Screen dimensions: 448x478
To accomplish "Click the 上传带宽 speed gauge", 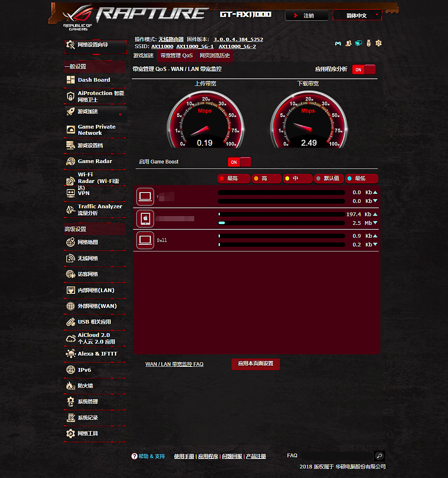I will [205, 120].
